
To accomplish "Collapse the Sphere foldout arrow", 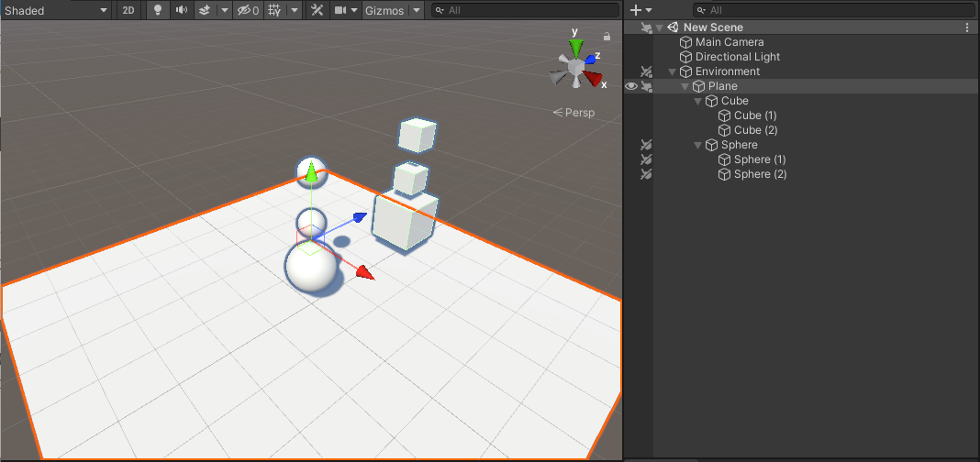I will click(x=698, y=145).
